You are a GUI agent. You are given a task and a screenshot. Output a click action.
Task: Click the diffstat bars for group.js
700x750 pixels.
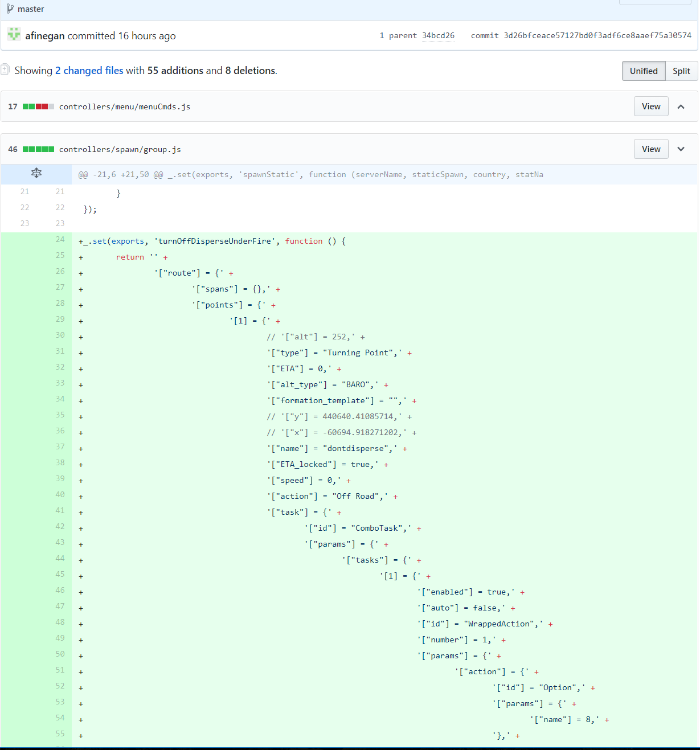[39, 149]
